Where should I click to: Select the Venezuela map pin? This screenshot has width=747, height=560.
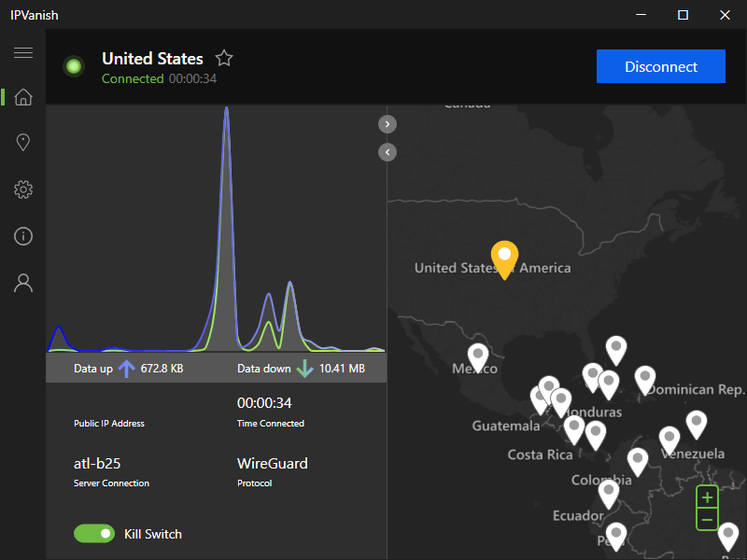point(669,441)
